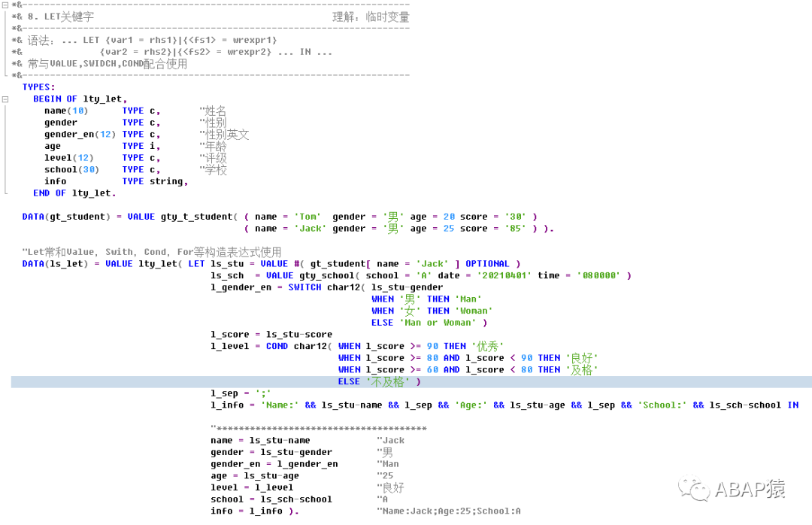Click 'gender_en = l_gender_en' assignment
This screenshot has height=525, width=812.
click(x=274, y=464)
